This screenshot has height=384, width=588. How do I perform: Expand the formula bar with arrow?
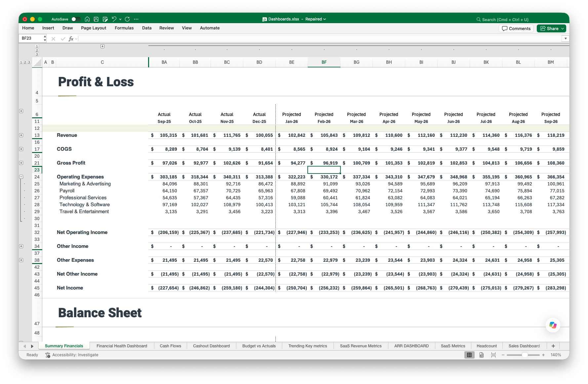point(566,39)
